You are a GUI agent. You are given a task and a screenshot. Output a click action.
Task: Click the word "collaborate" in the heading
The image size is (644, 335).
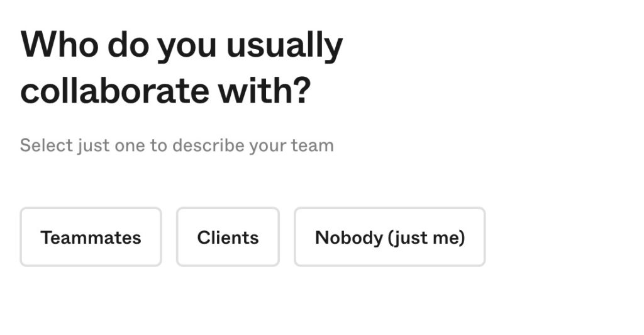coord(114,91)
